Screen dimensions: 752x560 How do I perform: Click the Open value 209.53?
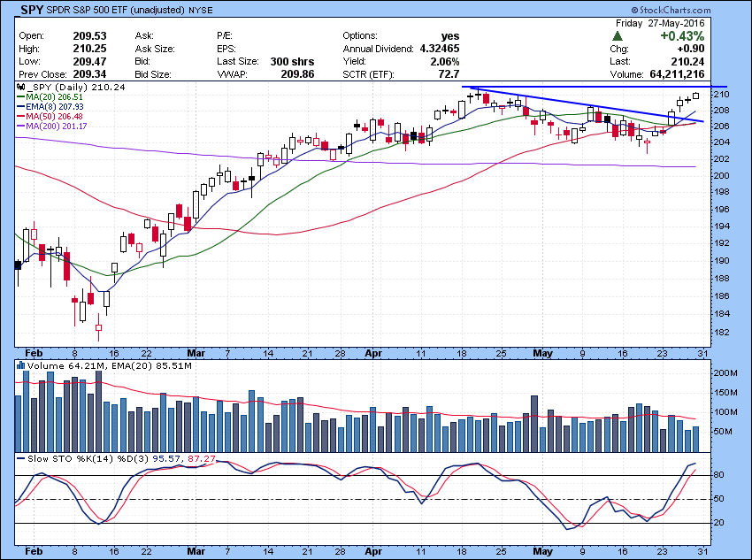89,36
